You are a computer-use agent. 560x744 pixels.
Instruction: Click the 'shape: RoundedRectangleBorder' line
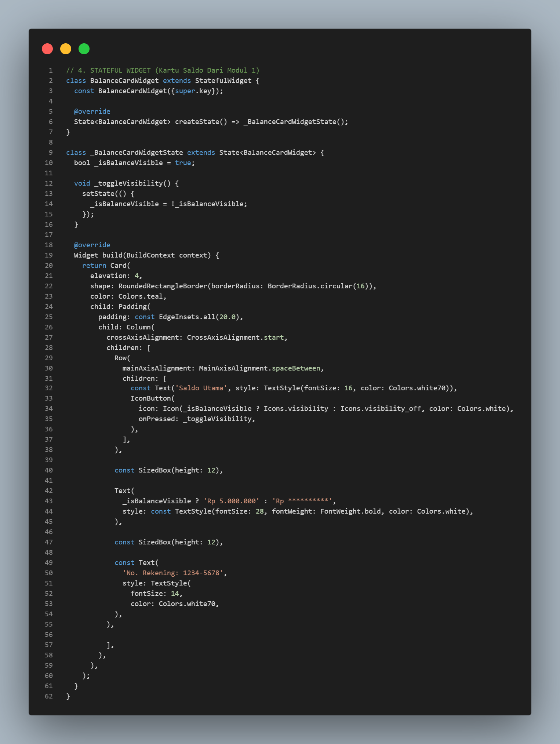233,286
